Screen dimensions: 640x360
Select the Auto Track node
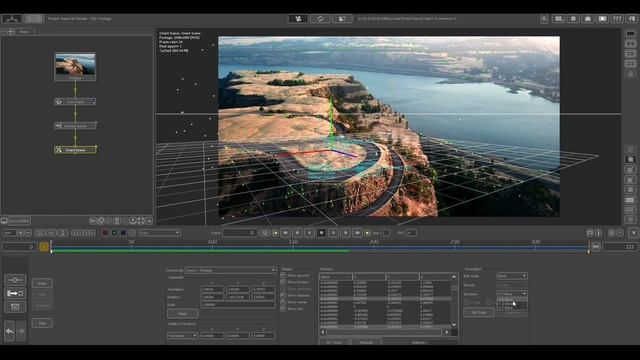point(75,102)
